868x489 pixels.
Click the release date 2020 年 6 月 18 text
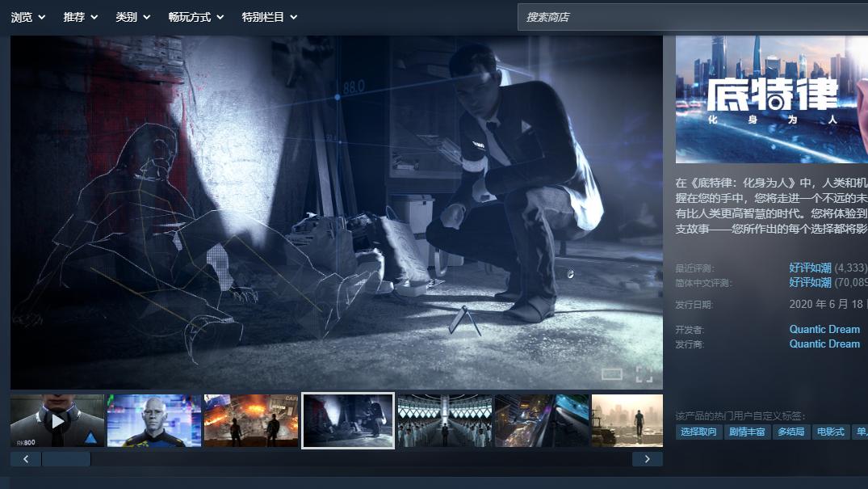pos(826,305)
